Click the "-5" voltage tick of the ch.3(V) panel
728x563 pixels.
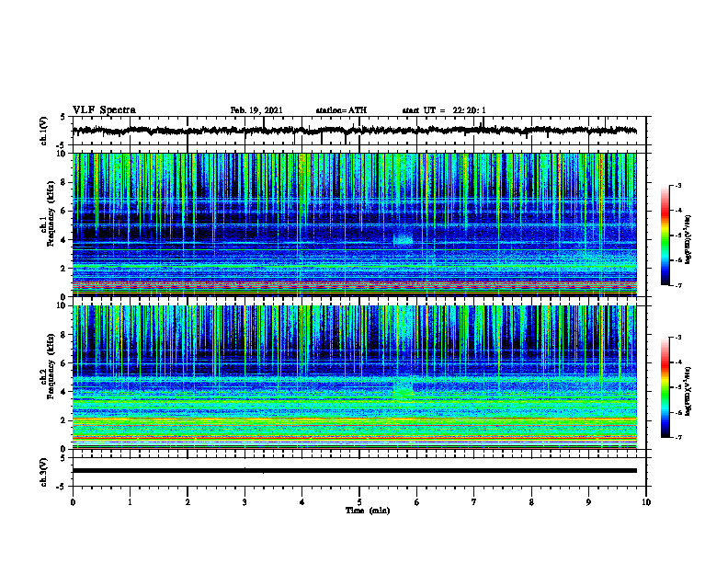tap(62, 487)
